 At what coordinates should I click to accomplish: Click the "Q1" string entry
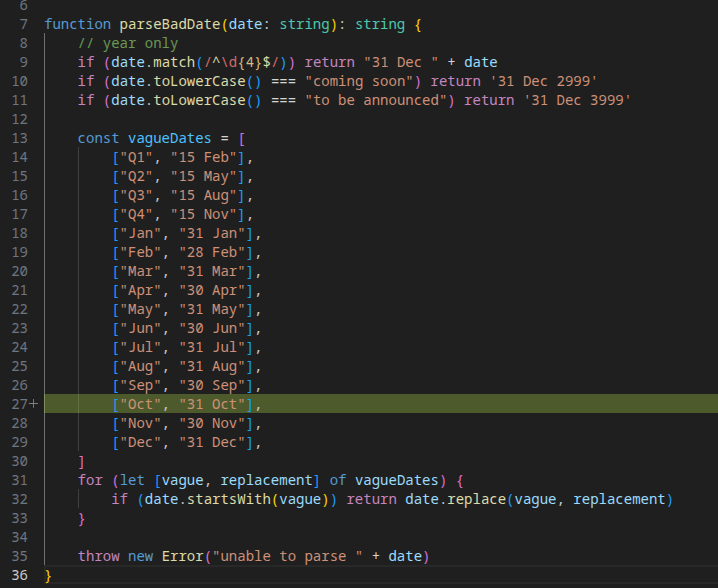pos(136,158)
